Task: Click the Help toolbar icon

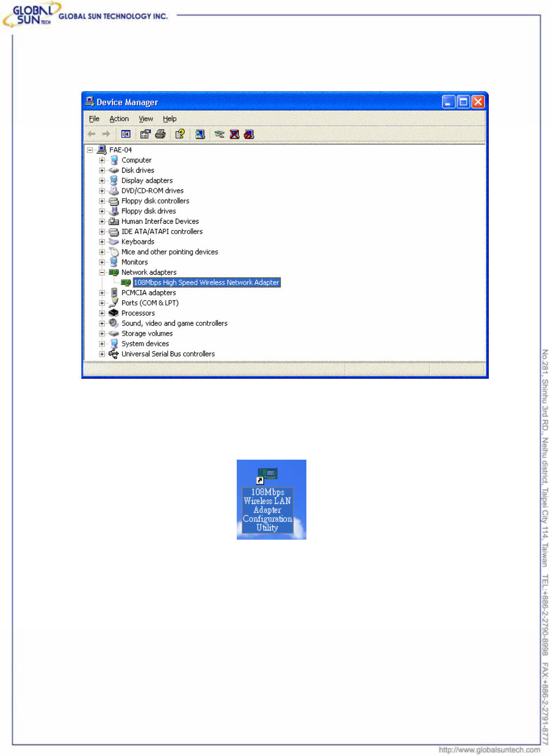Action: pyautogui.click(x=180, y=134)
